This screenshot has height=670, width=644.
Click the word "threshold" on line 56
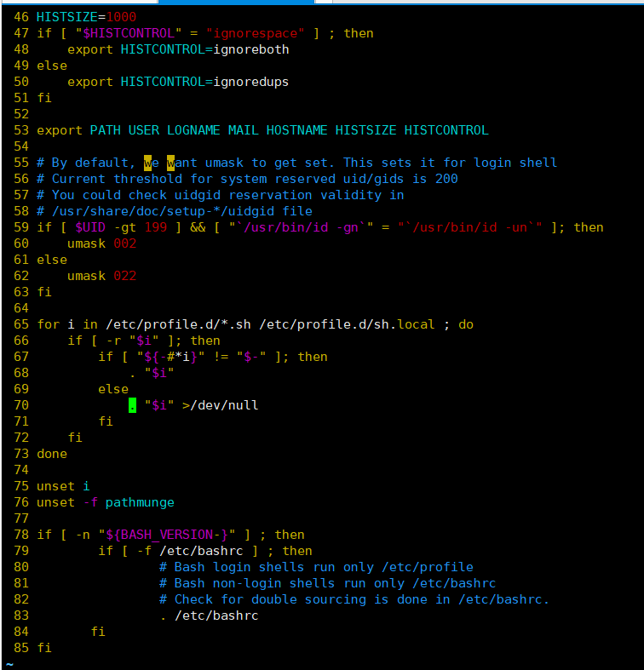pyautogui.click(x=147, y=179)
